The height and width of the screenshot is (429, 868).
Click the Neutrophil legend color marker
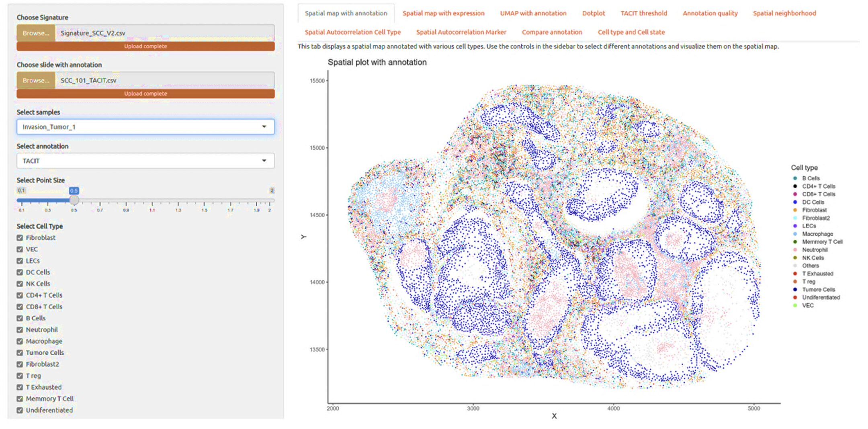point(795,249)
